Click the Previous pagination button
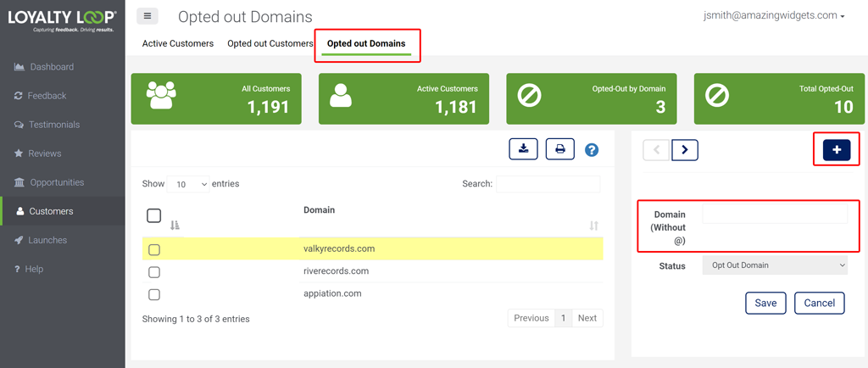868x368 pixels. (x=531, y=318)
